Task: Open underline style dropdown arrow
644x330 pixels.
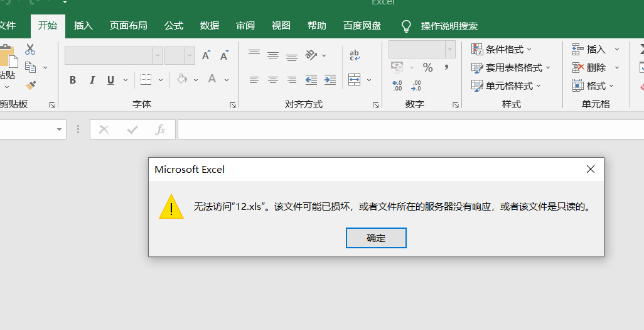Action: click(x=126, y=80)
